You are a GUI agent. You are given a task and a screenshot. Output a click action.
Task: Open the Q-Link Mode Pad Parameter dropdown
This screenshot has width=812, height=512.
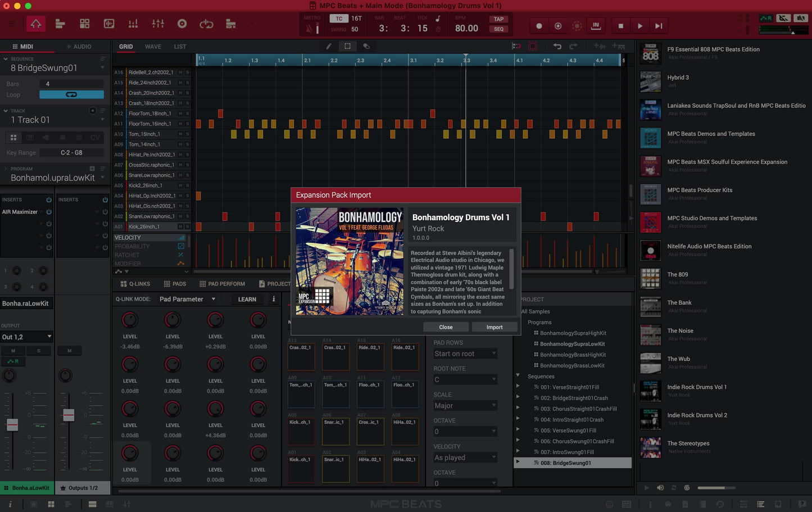click(187, 300)
